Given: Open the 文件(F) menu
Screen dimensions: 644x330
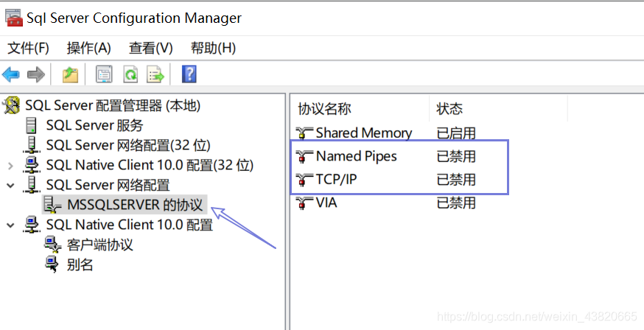Looking at the screenshot, I should click(x=28, y=48).
